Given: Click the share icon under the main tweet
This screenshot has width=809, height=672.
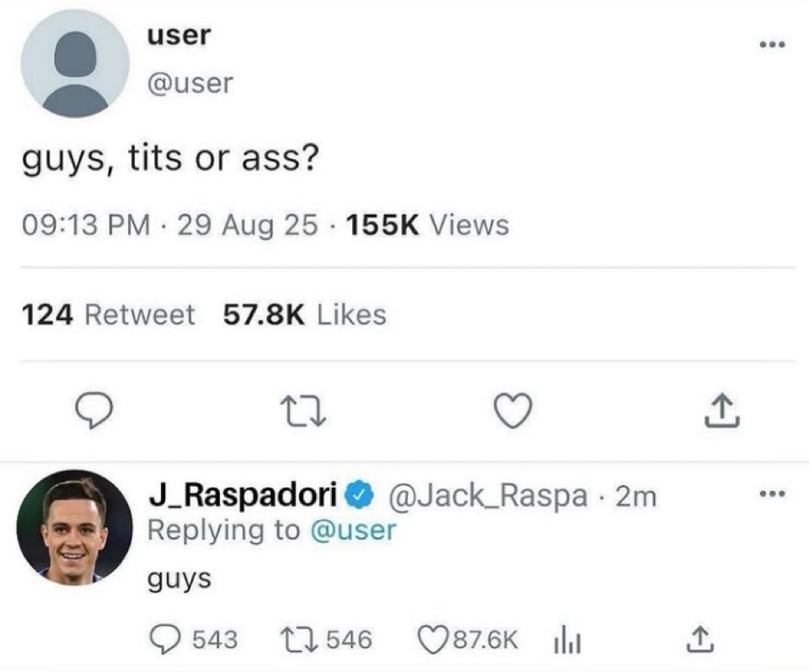Looking at the screenshot, I should 722,410.
